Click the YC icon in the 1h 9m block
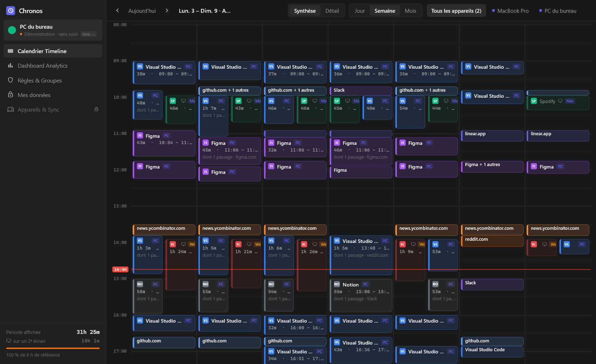596x364 pixels. point(403,244)
